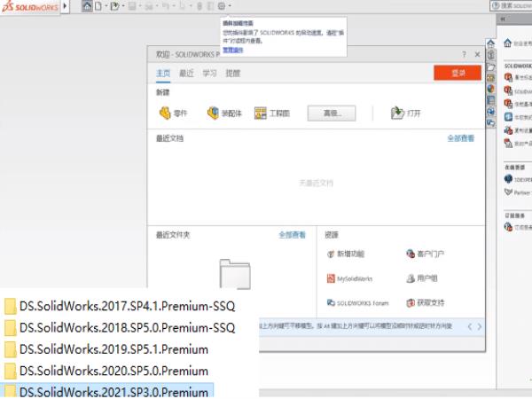532x399 pixels.
Task: Click the Home welcome icon in the toolbar
Action: 87,6
